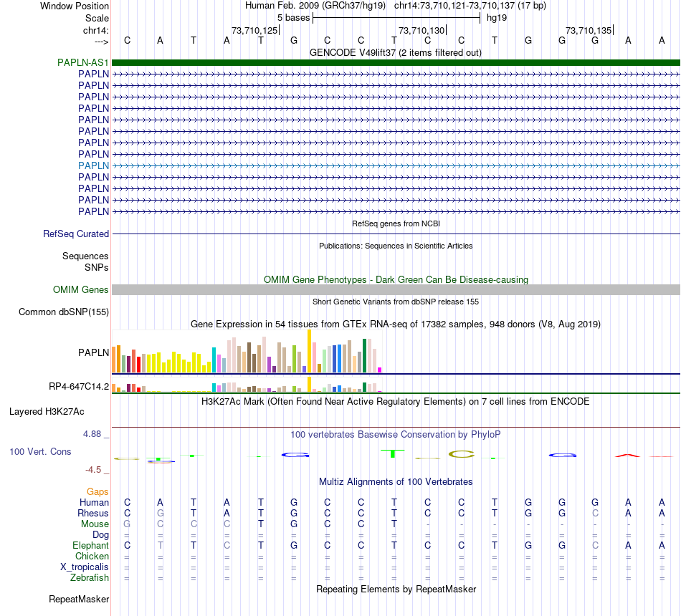Screen dimensions: 681x616
Task: Open the 'RefSeq genes from NCBI' title
Action: [x=396, y=223]
